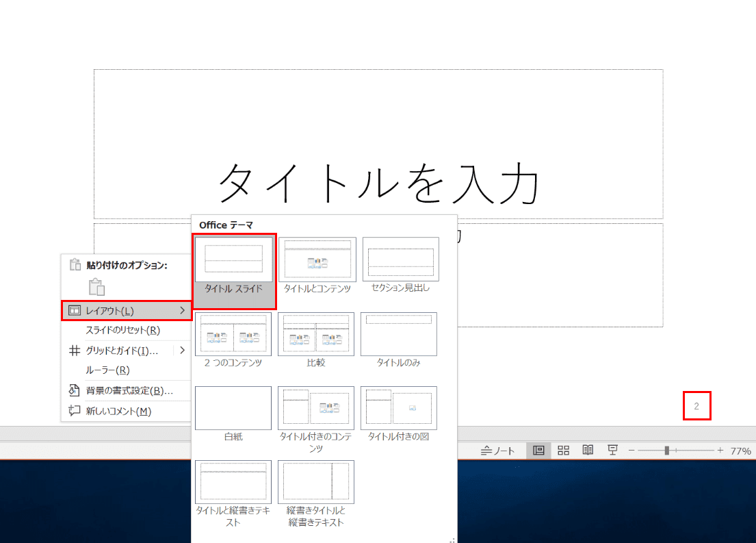Click the ノート notes button
The image size is (756, 543).
pos(497,451)
